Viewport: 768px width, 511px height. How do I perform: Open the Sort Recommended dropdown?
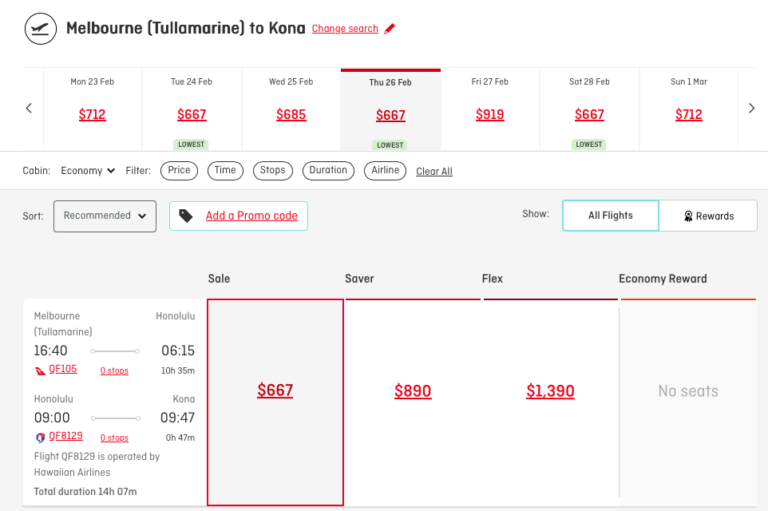point(105,216)
